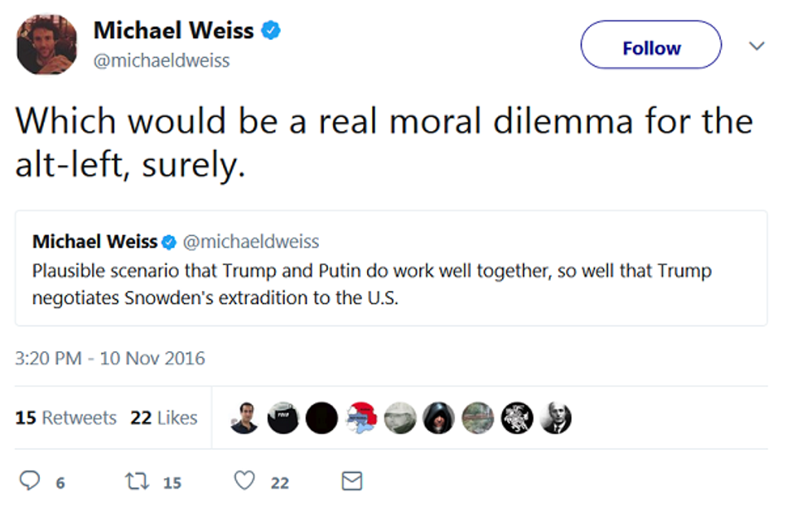812x517 pixels.
Task: Open the hooded figure liker avatar
Action: click(x=439, y=418)
